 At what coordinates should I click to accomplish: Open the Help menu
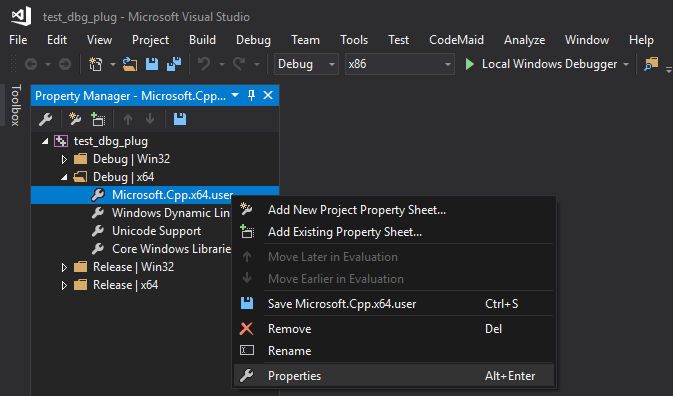coord(641,40)
